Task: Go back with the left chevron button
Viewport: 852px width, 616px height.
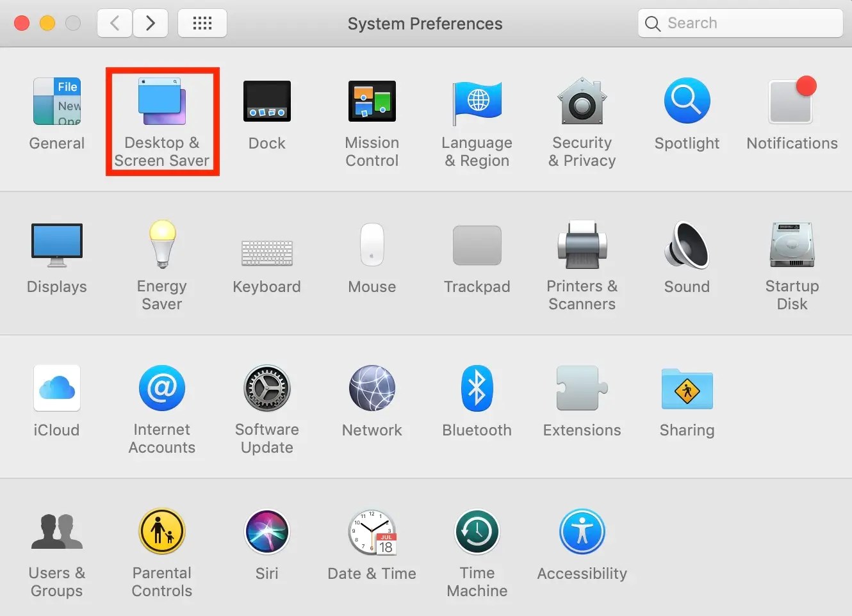Action: tap(115, 24)
